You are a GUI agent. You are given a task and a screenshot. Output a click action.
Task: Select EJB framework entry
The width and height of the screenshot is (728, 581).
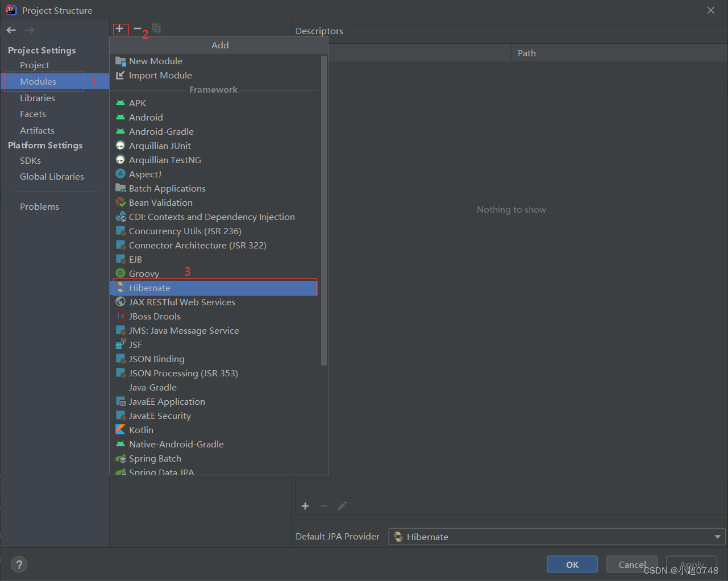[213, 259]
